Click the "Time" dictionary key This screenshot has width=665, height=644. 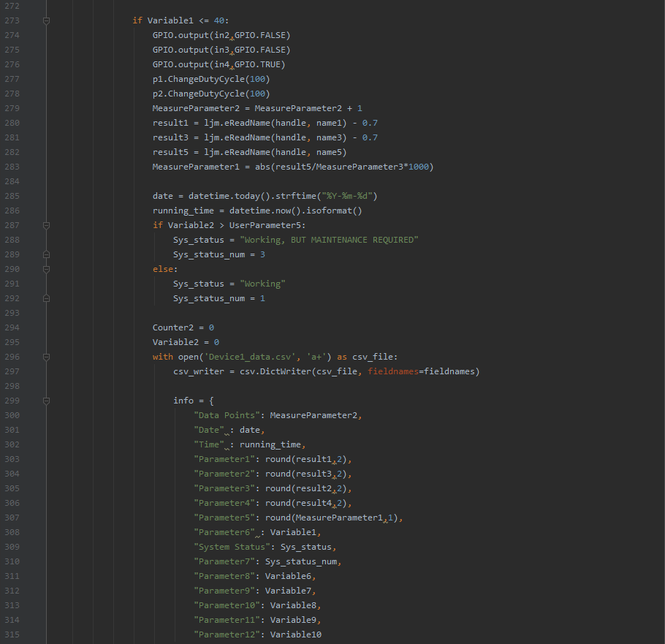tap(209, 444)
